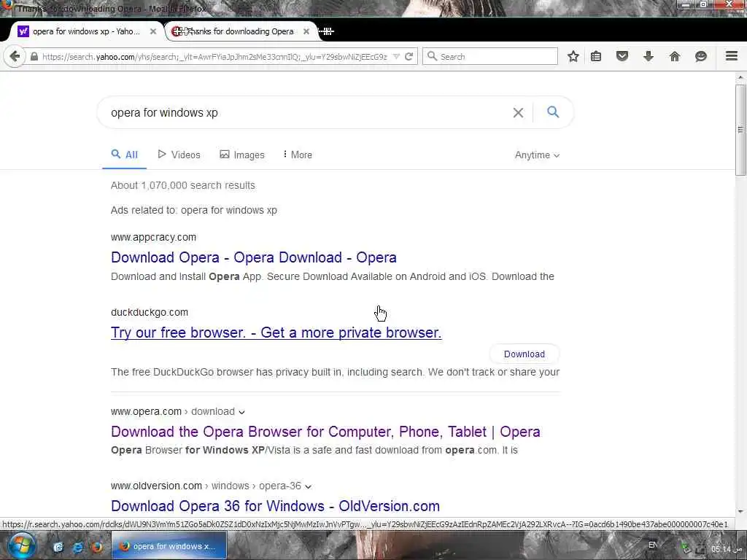Open the chat bubble Hello icon
The image size is (747, 560).
701,57
